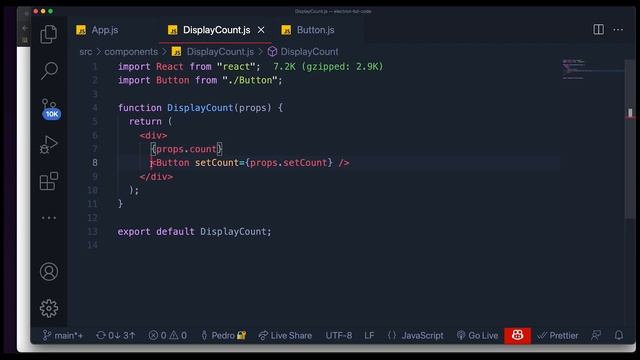Click the opening <div> tag
This screenshot has width=640, height=360.
(153, 135)
